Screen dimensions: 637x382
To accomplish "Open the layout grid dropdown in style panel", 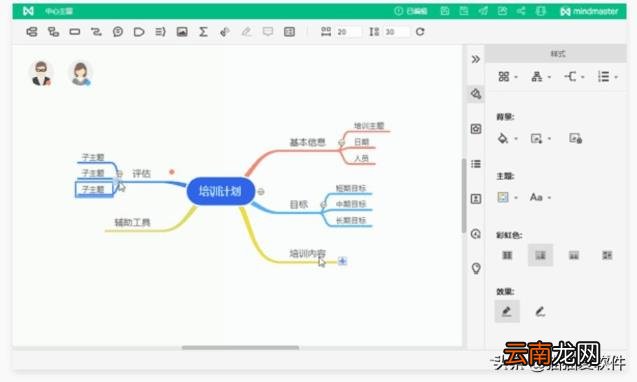I will coord(507,76).
